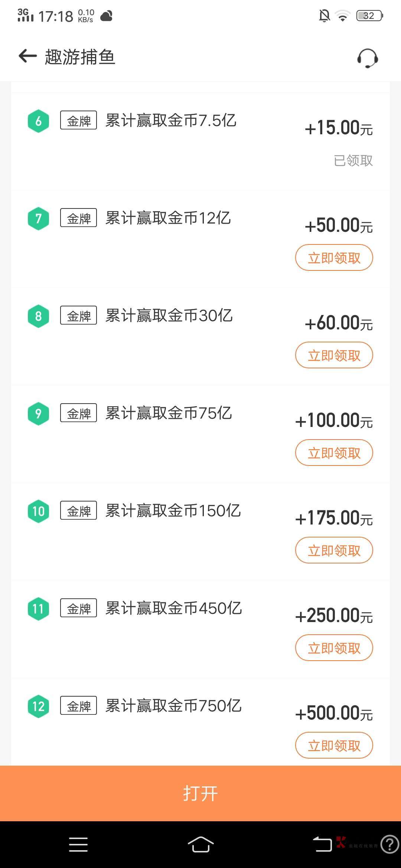Open customer service headset icon

tap(368, 58)
